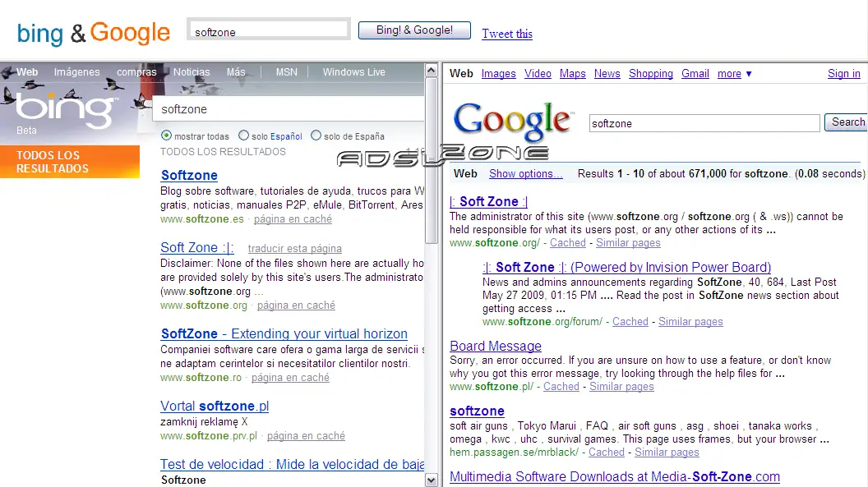Screen dimensions: 868x487
Task: Click 'Tweet this' link
Action: tap(507, 34)
